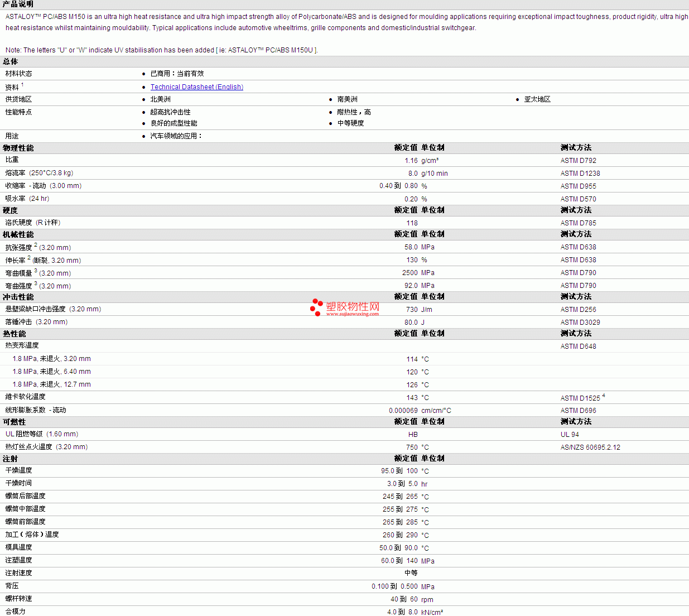Click the "AS/NZS 60695.2.12" test method
This screenshot has width=689, height=616.
point(590,447)
